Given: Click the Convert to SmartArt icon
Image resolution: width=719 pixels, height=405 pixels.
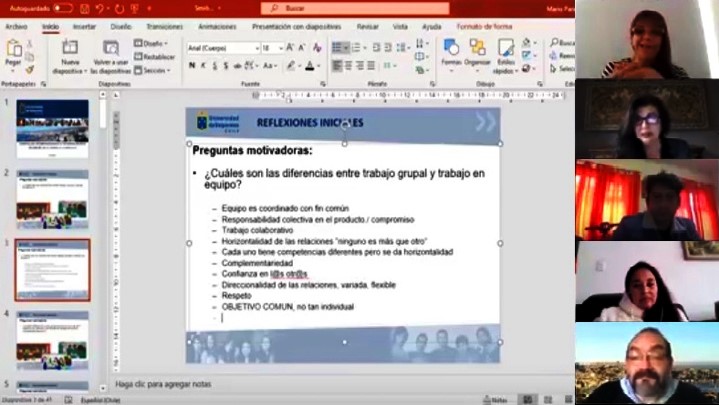Looking at the screenshot, I should coord(421,70).
